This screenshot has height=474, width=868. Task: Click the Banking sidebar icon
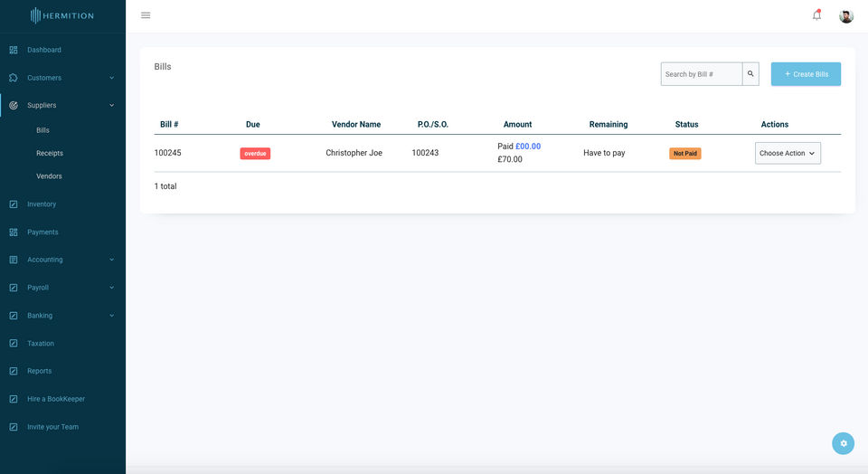[14, 316]
